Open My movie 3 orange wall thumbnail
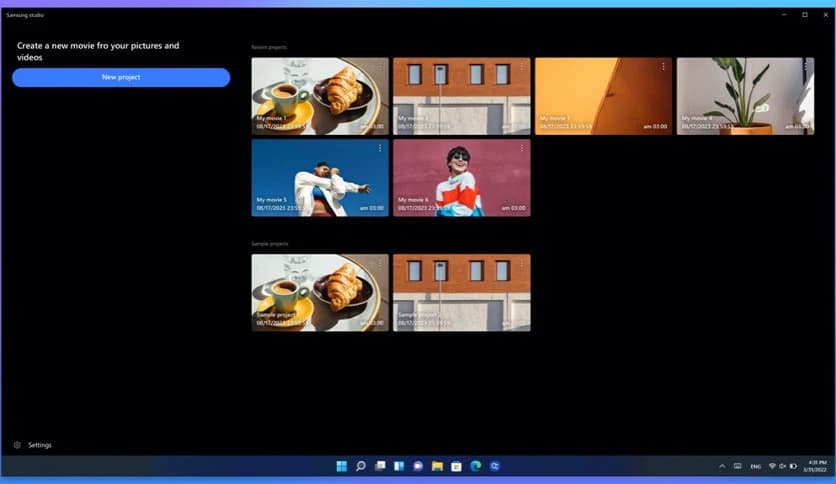 604,96
